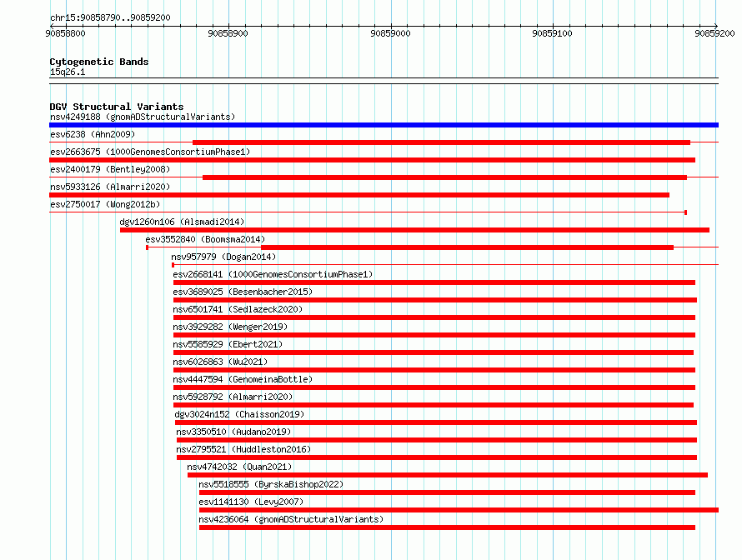Click the esv2750017 Wong2012b small red end marker
The image size is (742, 560).
click(x=685, y=212)
